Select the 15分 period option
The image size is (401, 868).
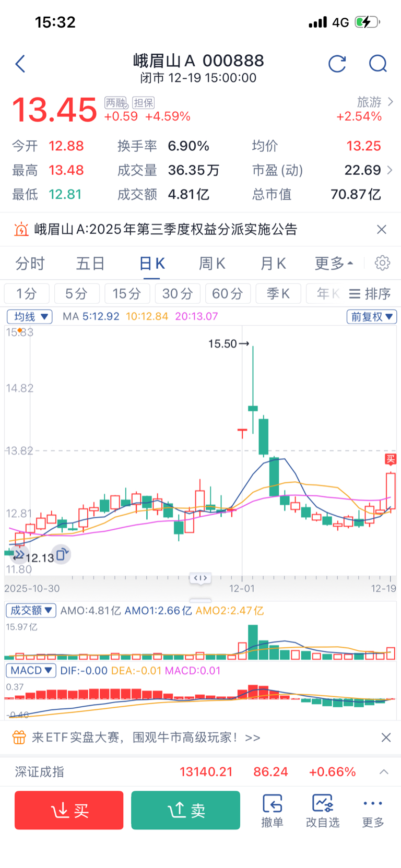click(127, 294)
